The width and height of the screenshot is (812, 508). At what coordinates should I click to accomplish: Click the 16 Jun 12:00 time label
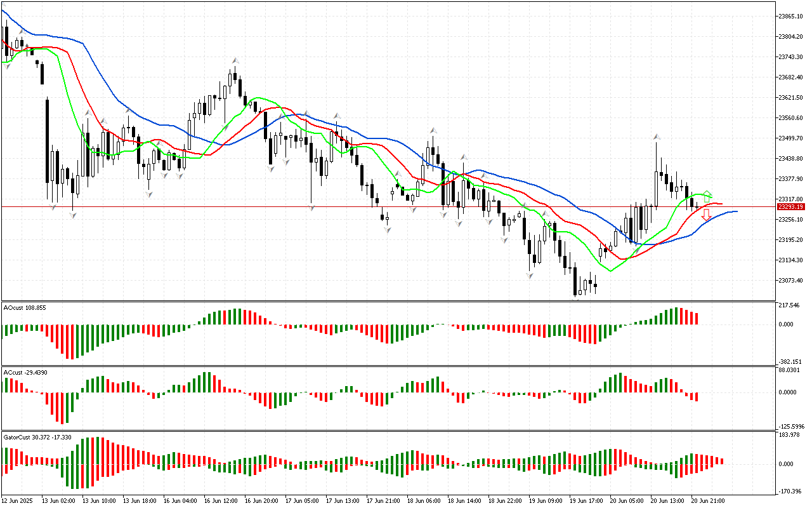click(221, 501)
